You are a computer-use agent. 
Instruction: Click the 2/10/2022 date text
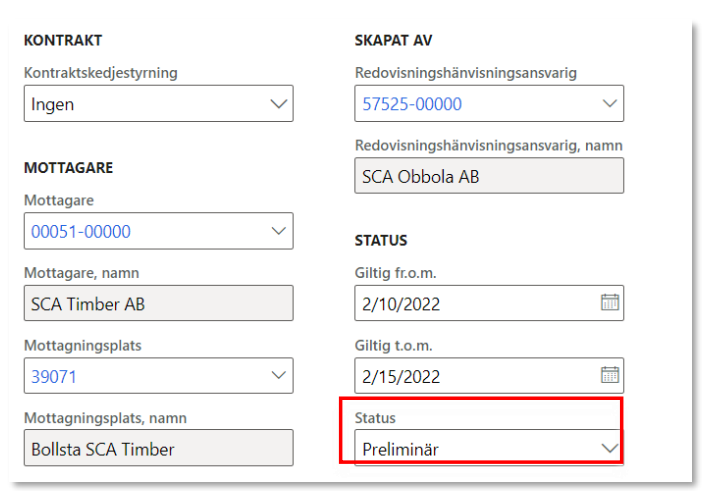click(402, 303)
